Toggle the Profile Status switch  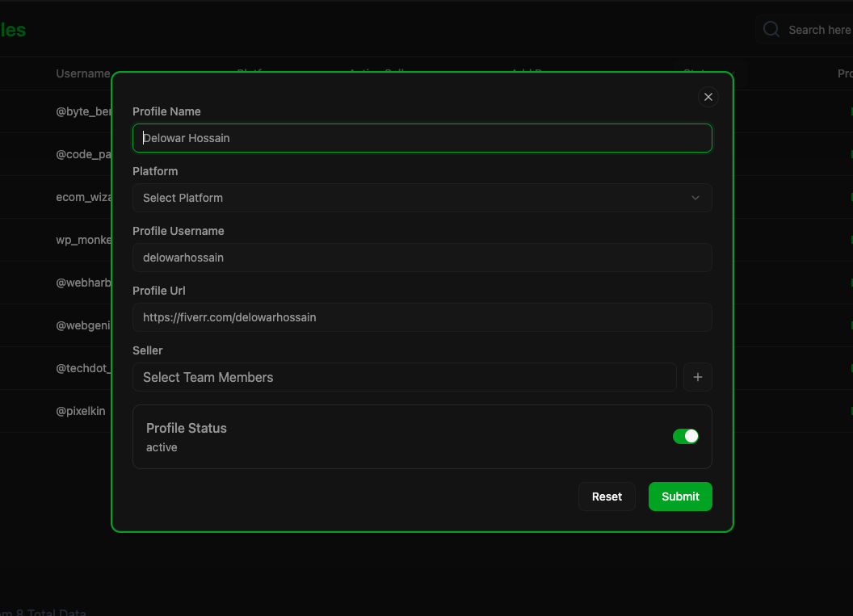[685, 436]
